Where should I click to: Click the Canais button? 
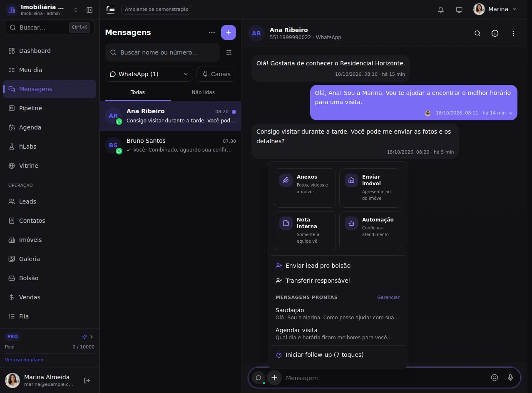[x=216, y=74]
